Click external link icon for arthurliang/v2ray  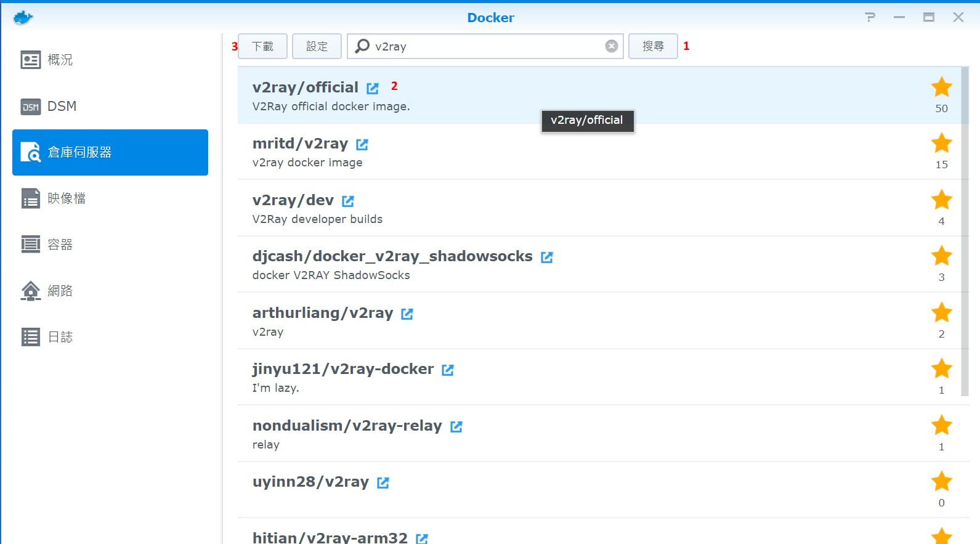point(407,314)
